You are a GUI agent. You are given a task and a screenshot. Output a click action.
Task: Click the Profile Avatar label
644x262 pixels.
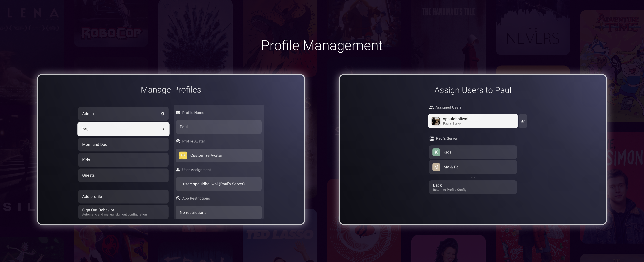pos(194,141)
